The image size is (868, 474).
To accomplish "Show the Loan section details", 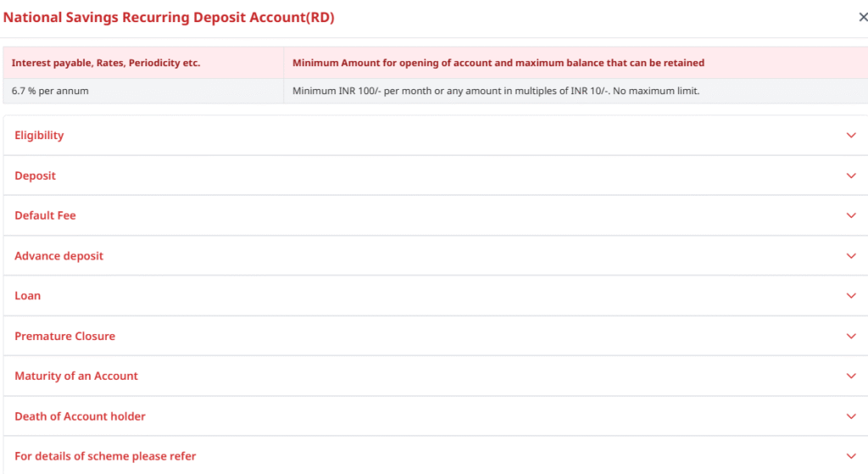I will click(x=27, y=296).
